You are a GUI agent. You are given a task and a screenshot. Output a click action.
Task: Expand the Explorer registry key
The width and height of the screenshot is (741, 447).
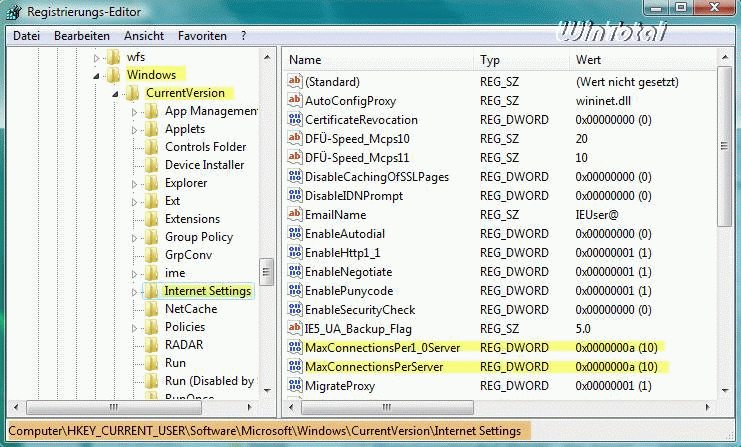click(x=134, y=183)
